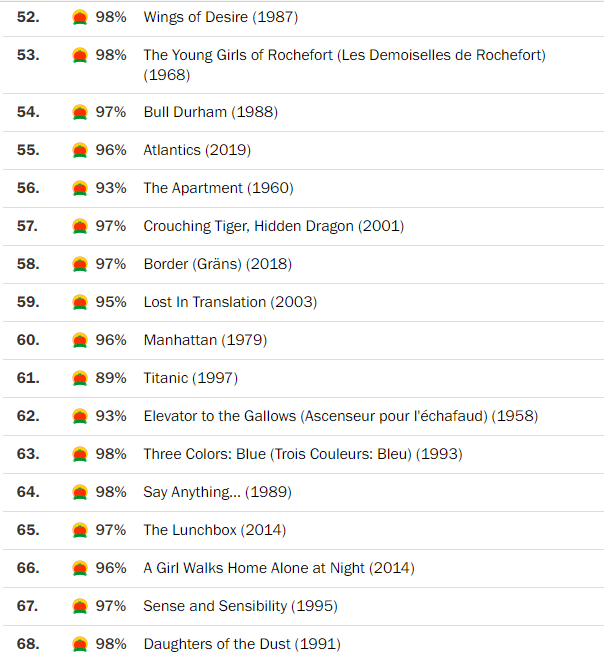The height and width of the screenshot is (657, 604).
Task: Click the Certified Fresh icon beside Wings of Desire
Action: pos(80,18)
